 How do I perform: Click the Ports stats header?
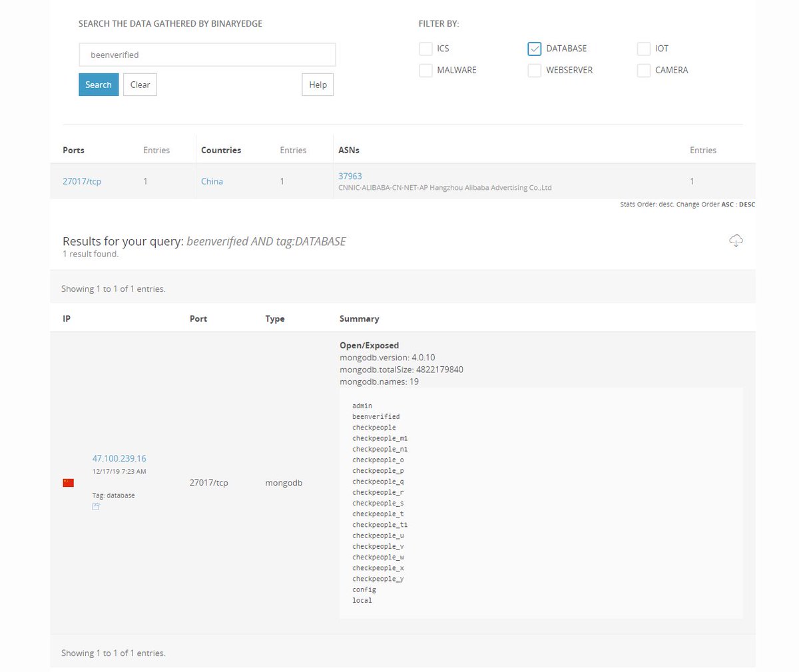pos(73,150)
